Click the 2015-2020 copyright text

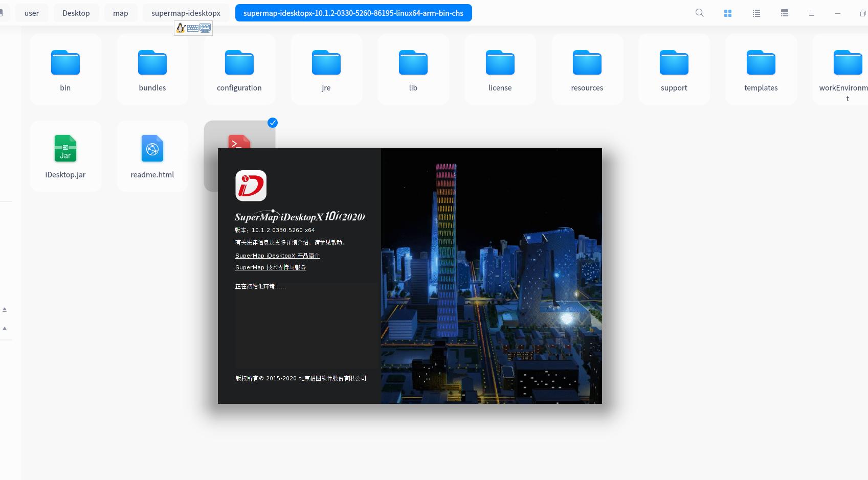301,378
